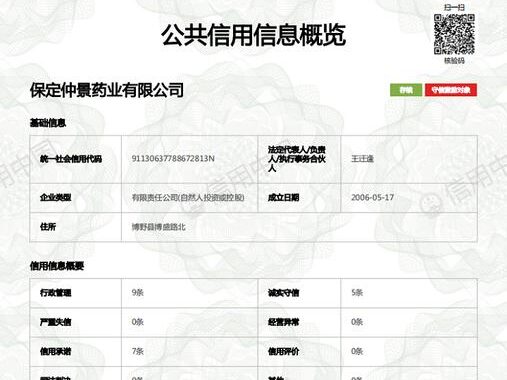Select address value 博野县博盛路北

[x=158, y=227]
